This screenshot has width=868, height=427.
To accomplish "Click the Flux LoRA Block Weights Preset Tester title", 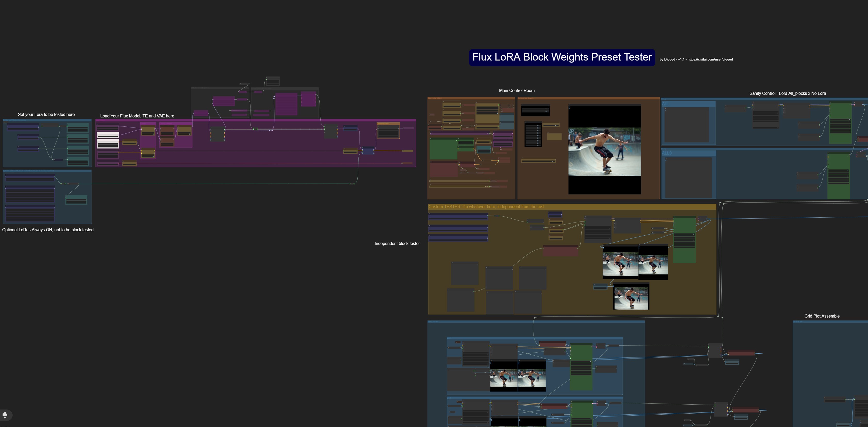I will [562, 57].
